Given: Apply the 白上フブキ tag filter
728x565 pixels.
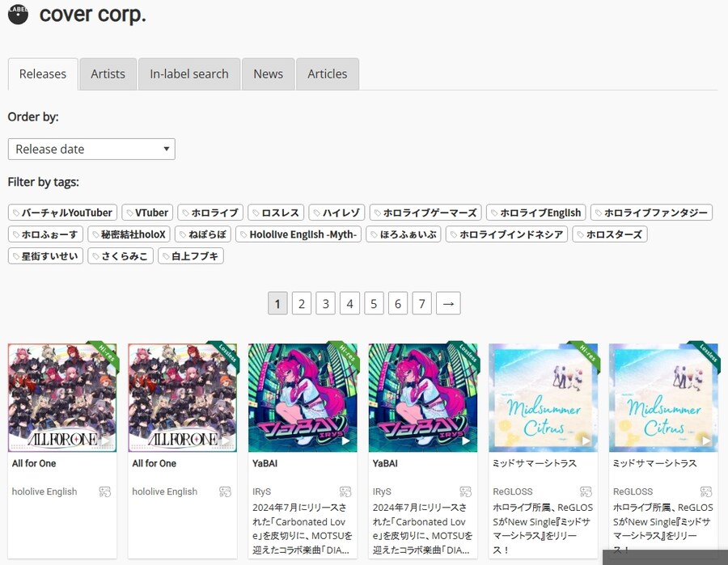Looking at the screenshot, I should (x=191, y=256).
